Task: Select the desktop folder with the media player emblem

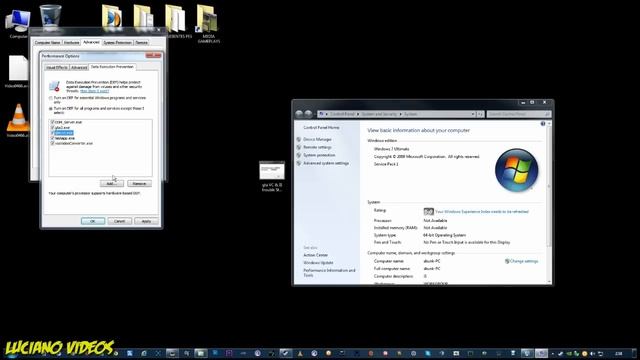Action: click(111, 17)
